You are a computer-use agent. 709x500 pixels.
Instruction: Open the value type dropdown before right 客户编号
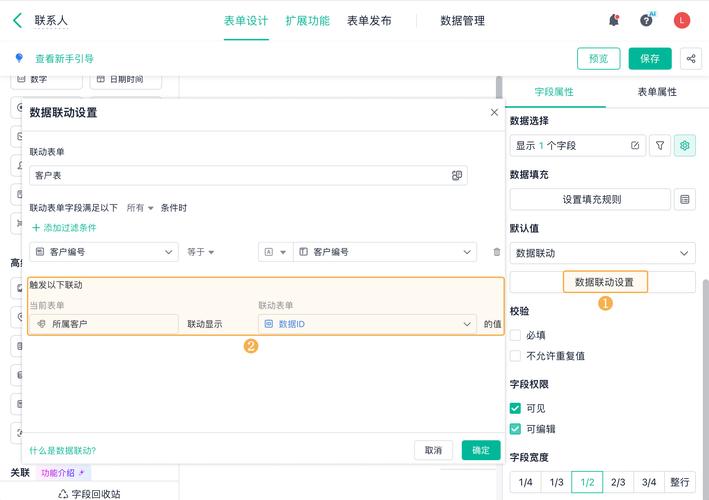click(x=275, y=252)
